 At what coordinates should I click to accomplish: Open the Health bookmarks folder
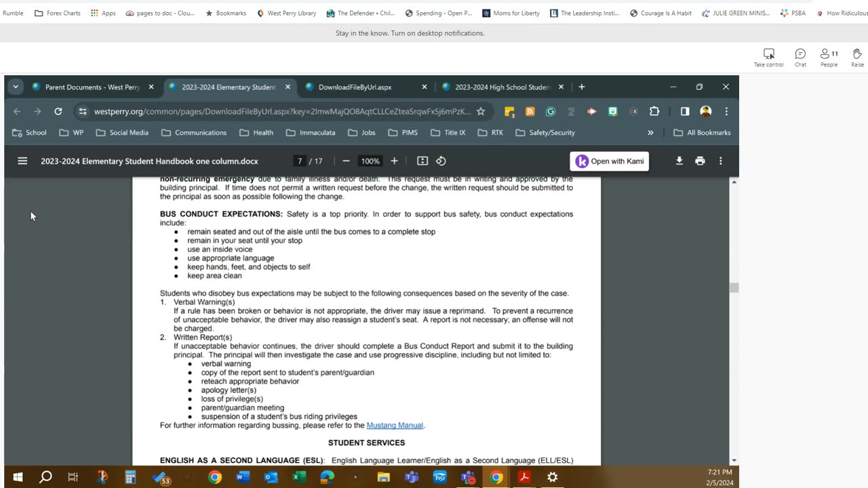click(256, 133)
